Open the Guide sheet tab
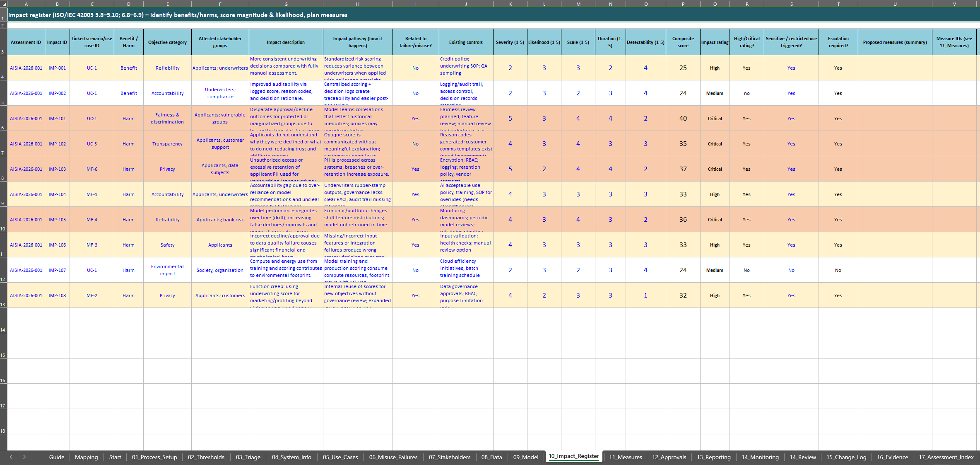 [x=56, y=457]
